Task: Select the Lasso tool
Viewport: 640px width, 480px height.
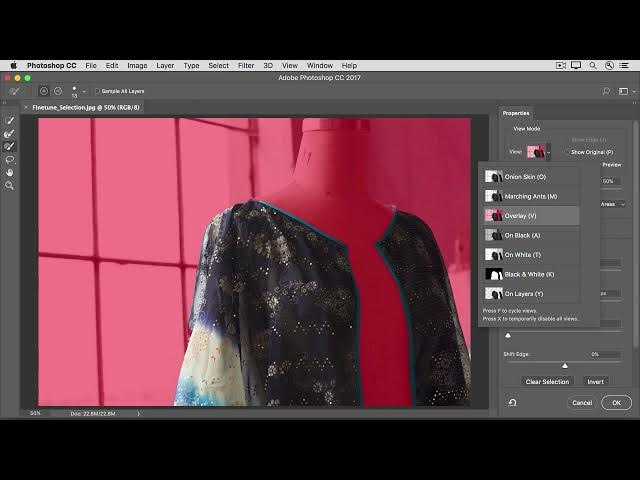Action: click(x=10, y=159)
